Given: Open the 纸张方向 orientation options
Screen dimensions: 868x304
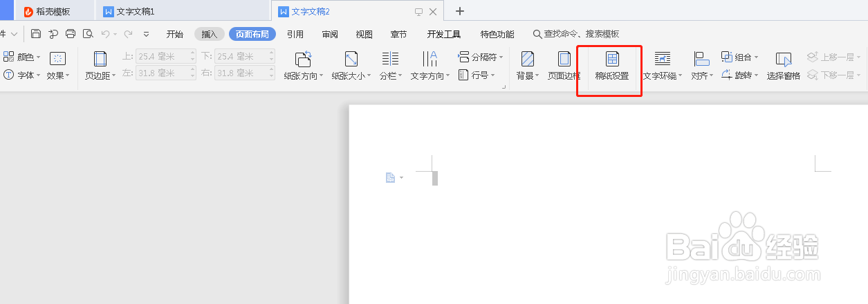Looking at the screenshot, I should click(x=304, y=66).
